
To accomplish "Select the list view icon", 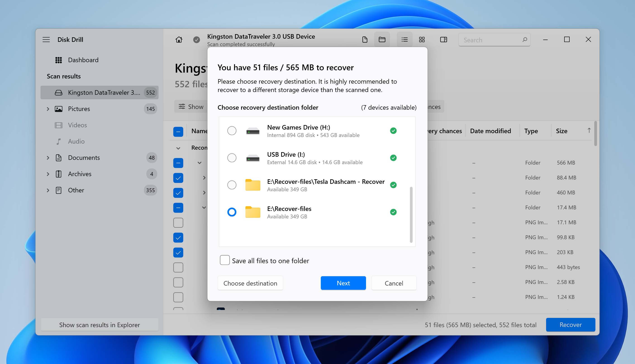I will pyautogui.click(x=404, y=40).
